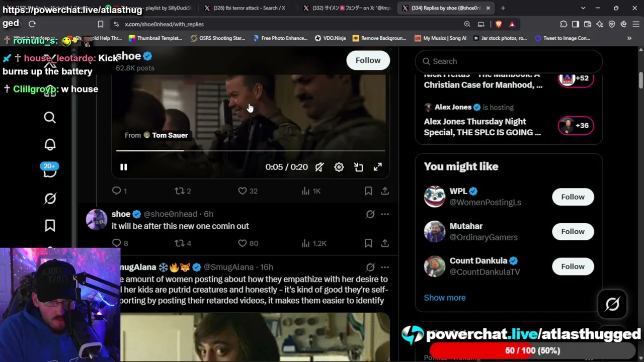The width and height of the screenshot is (644, 362).
Task: Open shoe's avatar on the 6h post
Action: (x=97, y=220)
